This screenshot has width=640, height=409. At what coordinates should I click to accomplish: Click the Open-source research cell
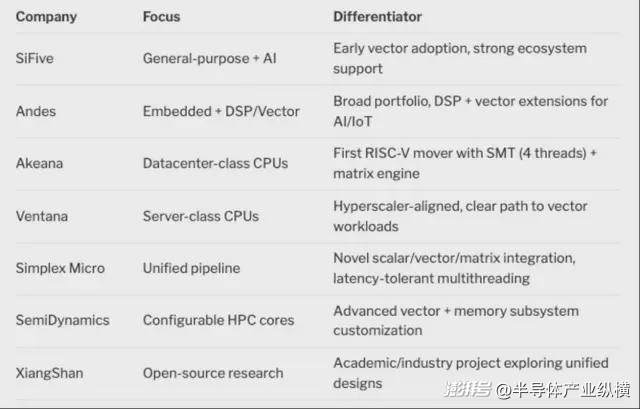click(213, 373)
